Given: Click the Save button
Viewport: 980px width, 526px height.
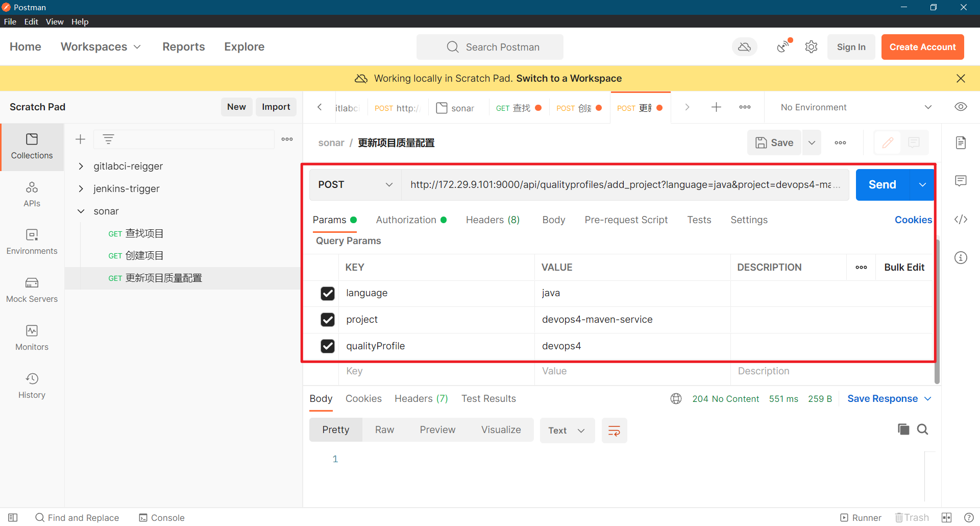Looking at the screenshot, I should coord(774,142).
